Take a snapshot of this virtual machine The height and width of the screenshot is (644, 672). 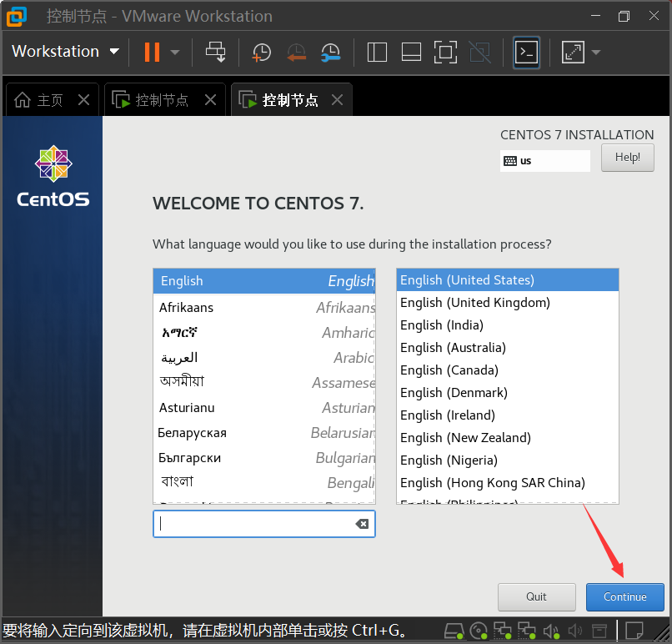tap(261, 53)
